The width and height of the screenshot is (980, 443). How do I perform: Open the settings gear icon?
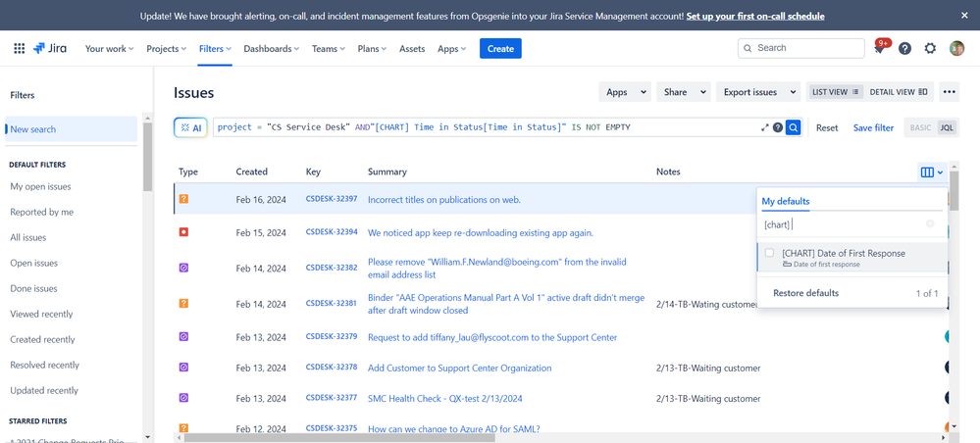point(930,49)
